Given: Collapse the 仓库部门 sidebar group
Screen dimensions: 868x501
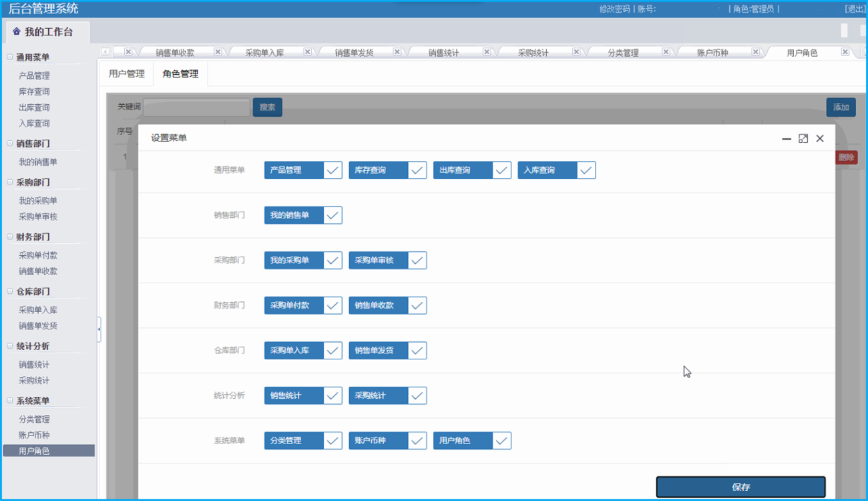Looking at the screenshot, I should (x=10, y=291).
